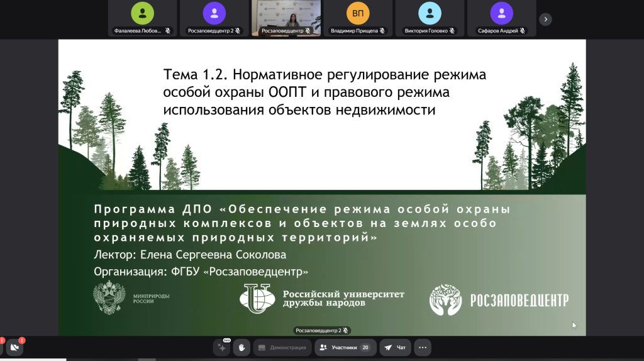
Task: Click muted mic icon beside Владимир Прищепа
Action: click(x=382, y=31)
